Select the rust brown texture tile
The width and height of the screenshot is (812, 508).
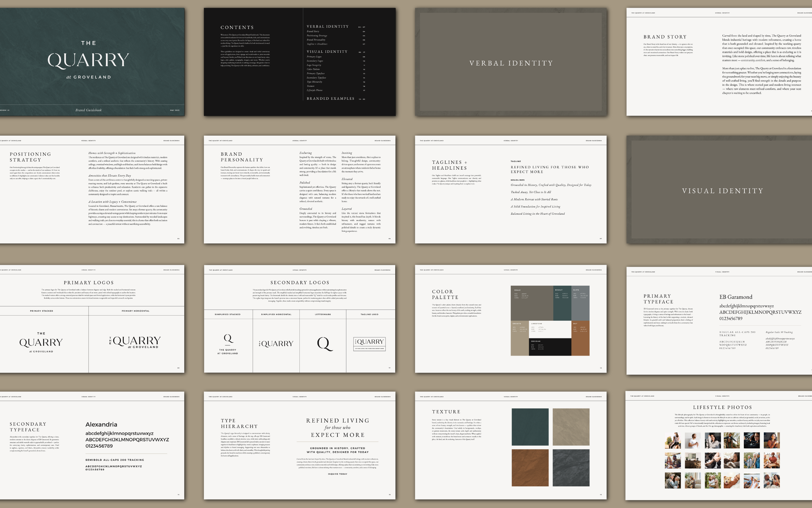(x=530, y=468)
